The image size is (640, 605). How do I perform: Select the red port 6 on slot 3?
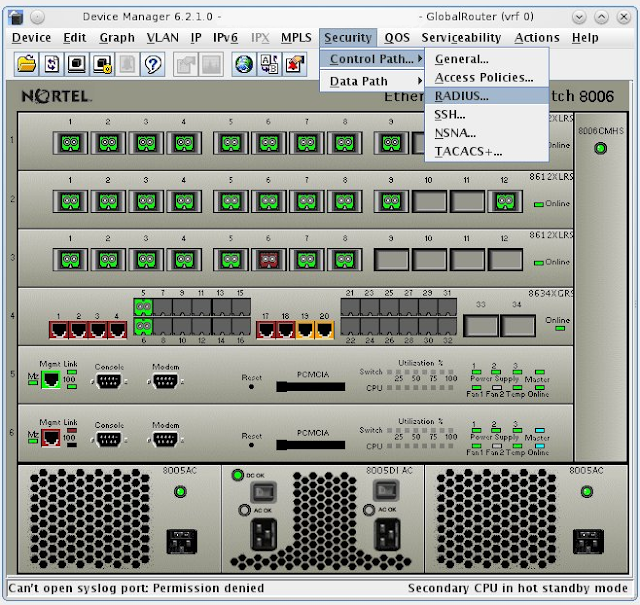coord(268,260)
